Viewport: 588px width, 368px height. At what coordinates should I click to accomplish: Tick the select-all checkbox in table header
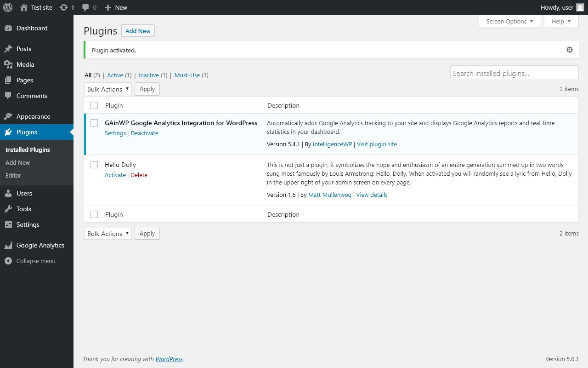pos(94,105)
